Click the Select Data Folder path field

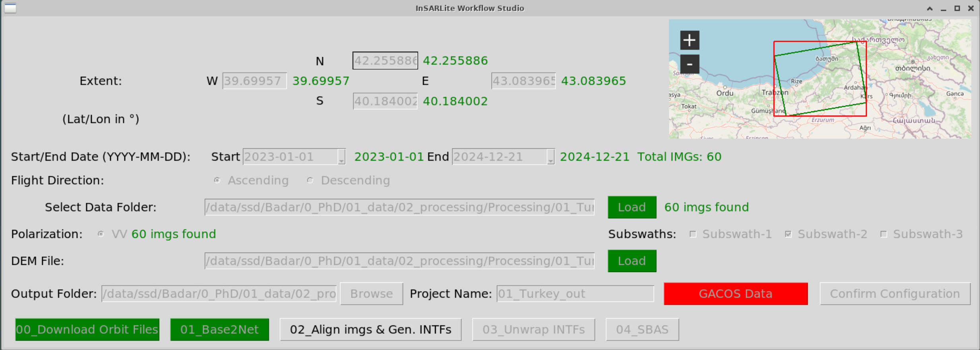pyautogui.click(x=399, y=207)
